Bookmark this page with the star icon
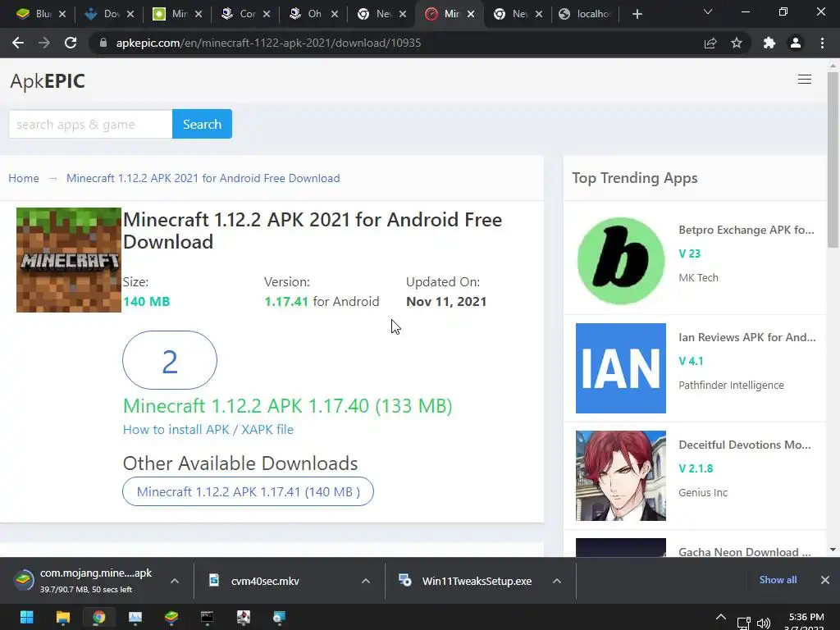This screenshot has height=630, width=840. click(x=737, y=43)
